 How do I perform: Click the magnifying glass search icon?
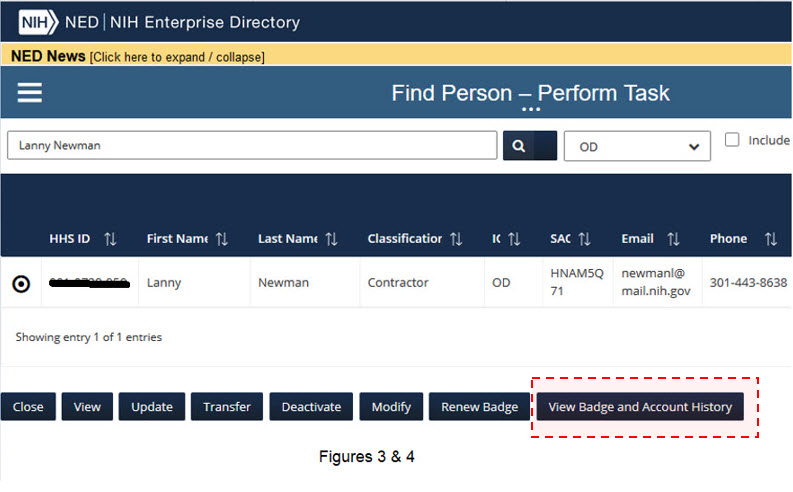pos(519,145)
